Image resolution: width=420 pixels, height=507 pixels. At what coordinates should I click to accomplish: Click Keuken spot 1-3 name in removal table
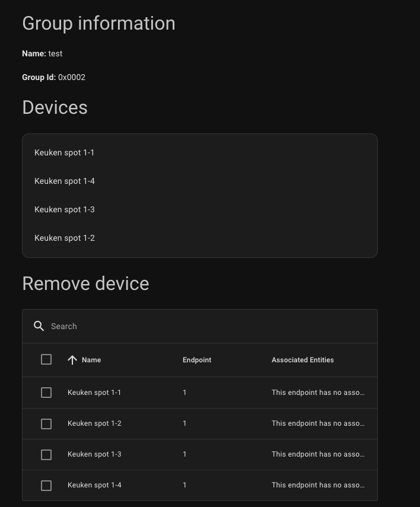[94, 454]
